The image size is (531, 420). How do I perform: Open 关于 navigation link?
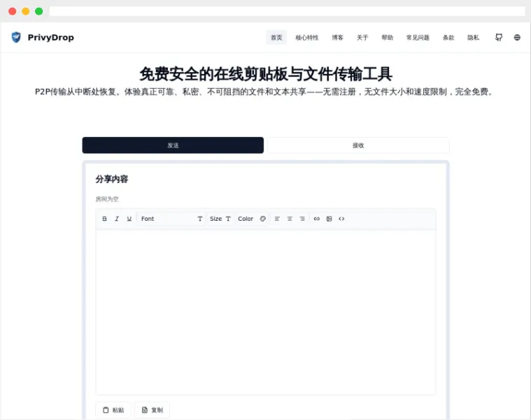(x=362, y=38)
